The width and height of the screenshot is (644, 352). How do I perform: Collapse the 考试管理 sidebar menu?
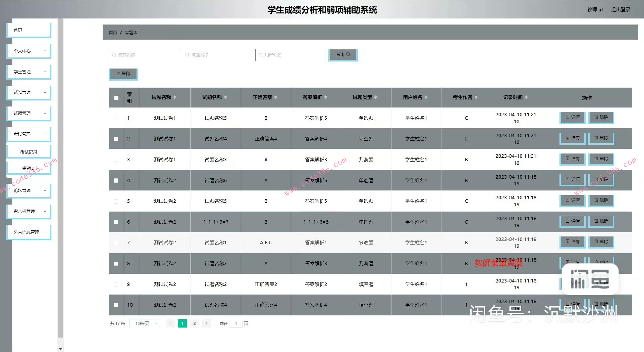[29, 134]
